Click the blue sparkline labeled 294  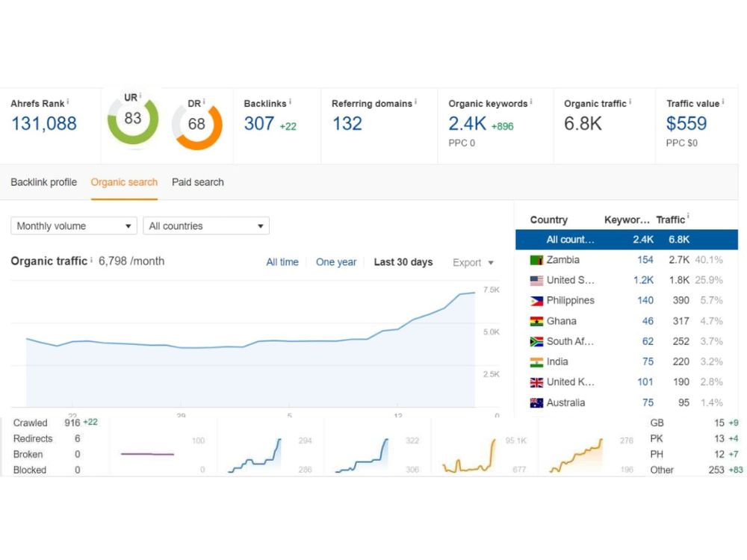(255, 455)
